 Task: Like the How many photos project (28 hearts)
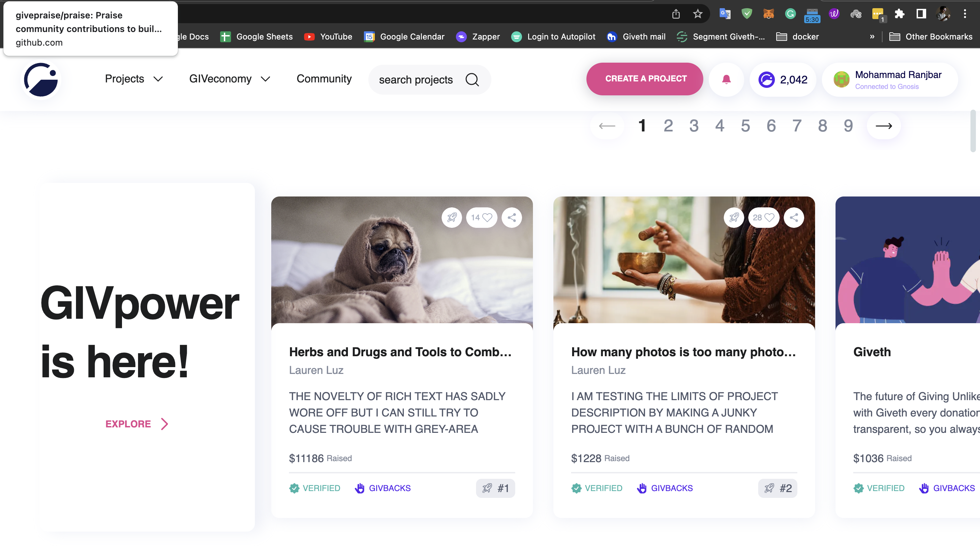(764, 218)
